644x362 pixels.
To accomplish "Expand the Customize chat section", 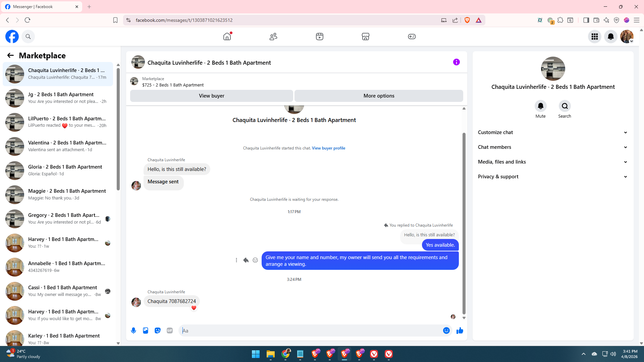I will click(x=552, y=132).
